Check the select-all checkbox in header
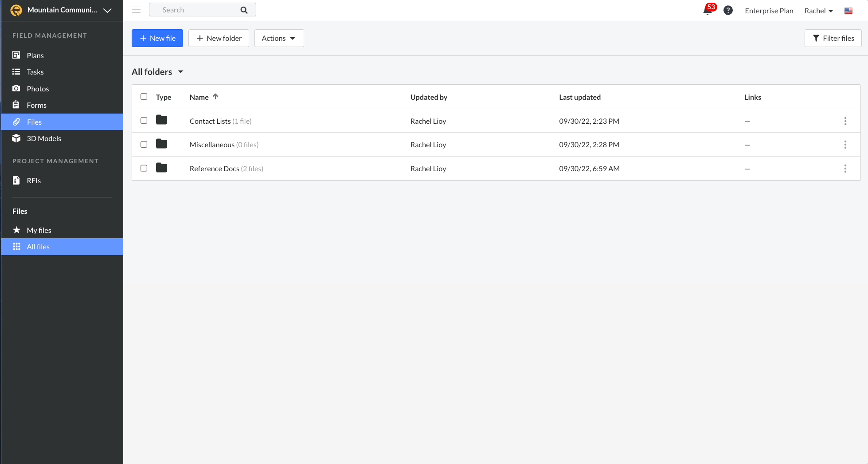 (144, 97)
